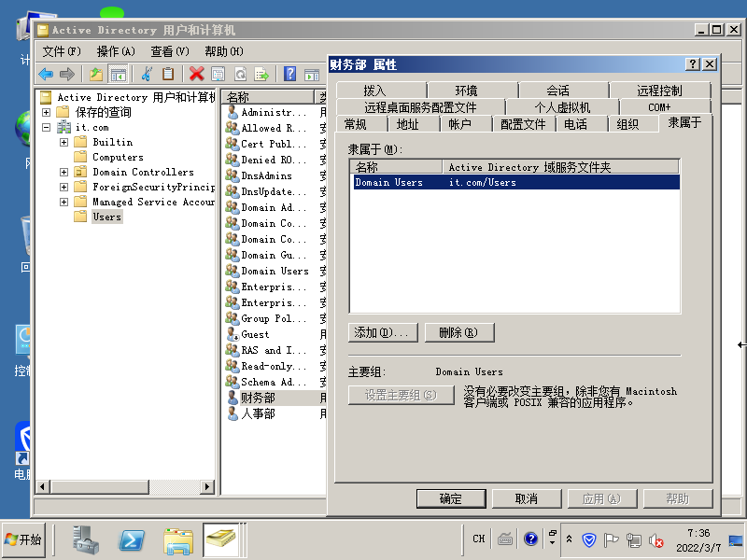The image size is (747, 560).
Task: Switch to the 组织 tab
Action: tap(627, 124)
